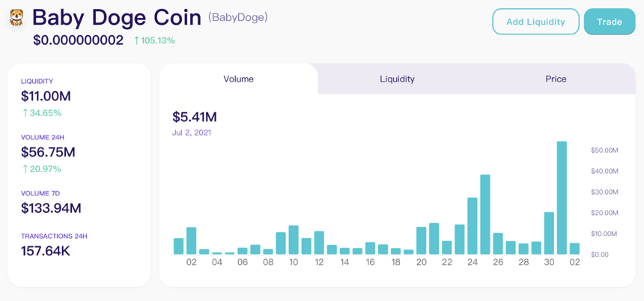644x301 pixels.
Task: Select the volume bar above label 10
Action: pyautogui.click(x=294, y=240)
